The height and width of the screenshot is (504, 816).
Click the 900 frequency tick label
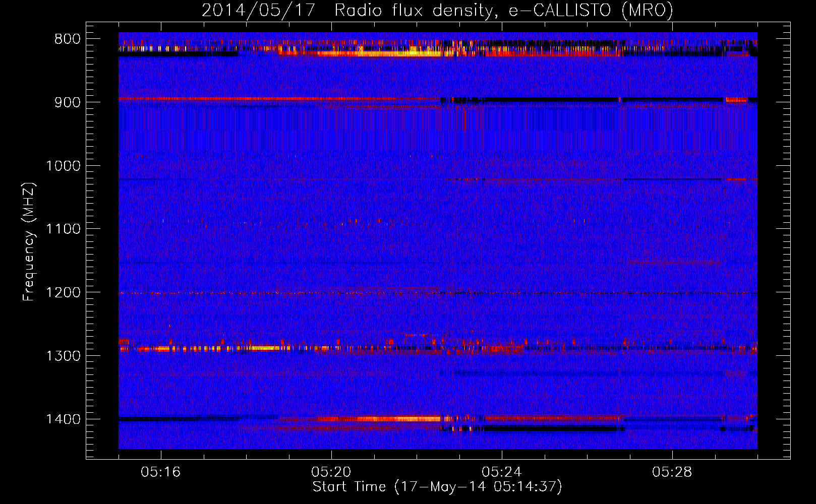68,102
